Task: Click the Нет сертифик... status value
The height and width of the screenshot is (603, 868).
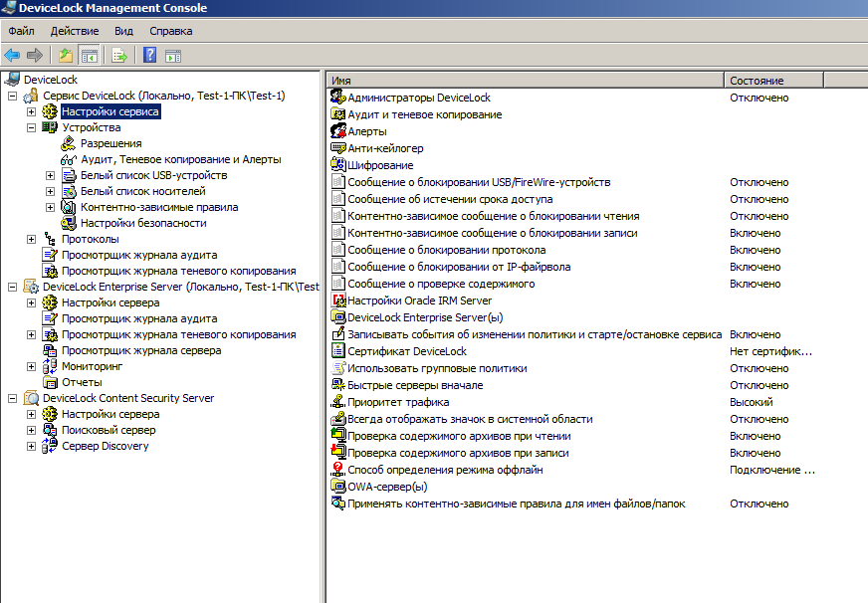Action: click(770, 351)
